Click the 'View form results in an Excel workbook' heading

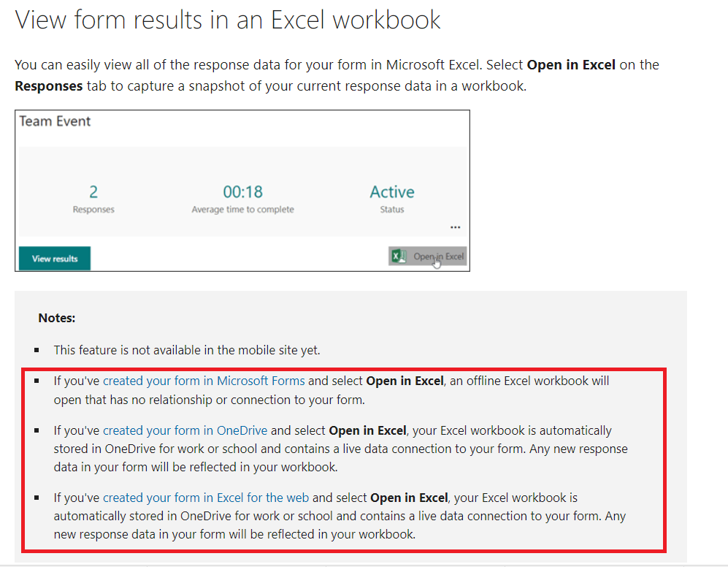pos(228,20)
